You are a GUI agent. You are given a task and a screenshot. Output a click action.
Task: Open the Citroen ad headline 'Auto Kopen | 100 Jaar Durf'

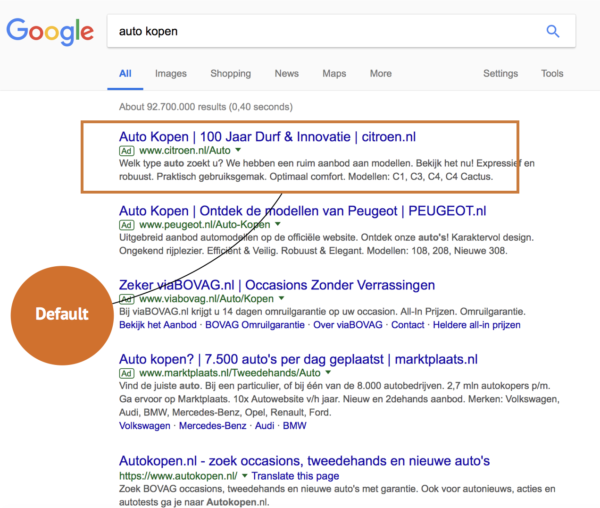[267, 137]
